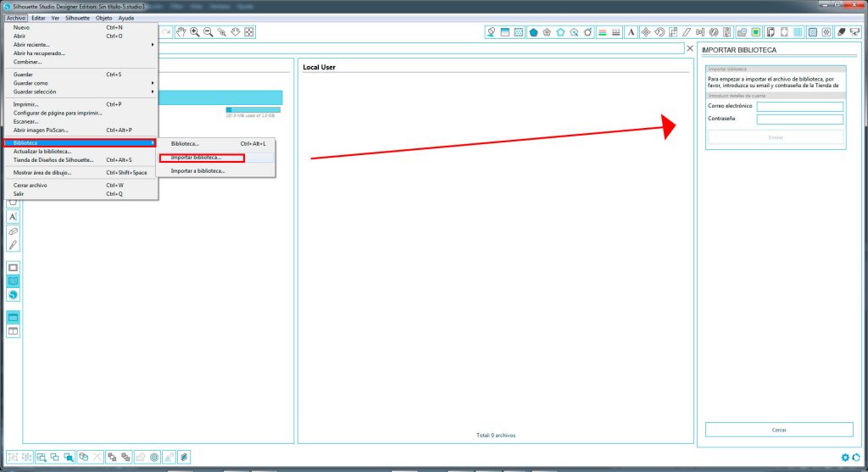This screenshot has height=472, width=868.
Task: Open the grid settings icon
Action: 798,32
